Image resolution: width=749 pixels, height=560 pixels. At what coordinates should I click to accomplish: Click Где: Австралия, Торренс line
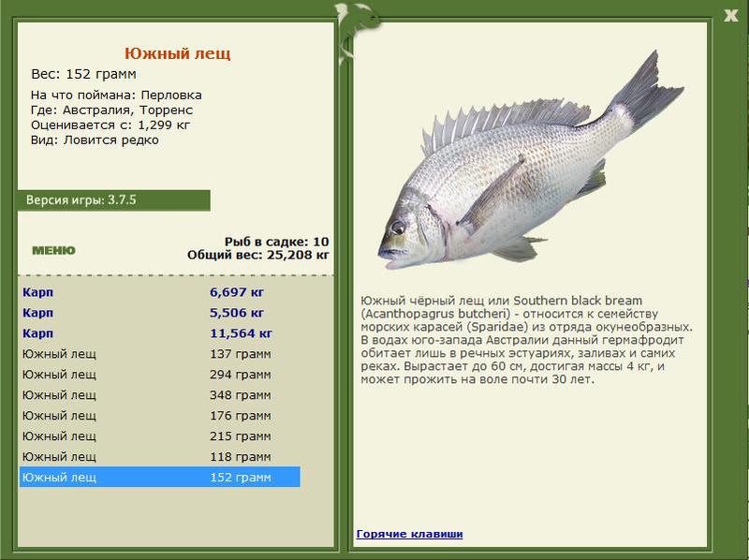point(111,110)
